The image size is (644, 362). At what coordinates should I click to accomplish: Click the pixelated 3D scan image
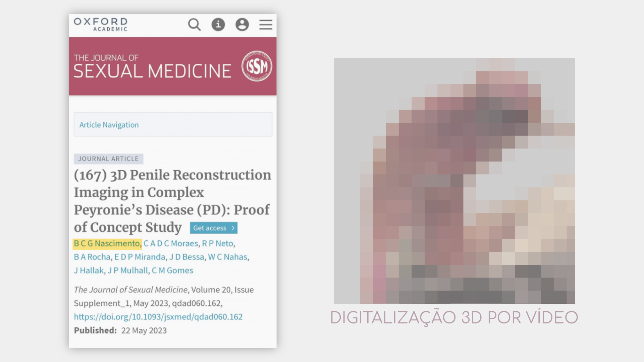pos(454,181)
